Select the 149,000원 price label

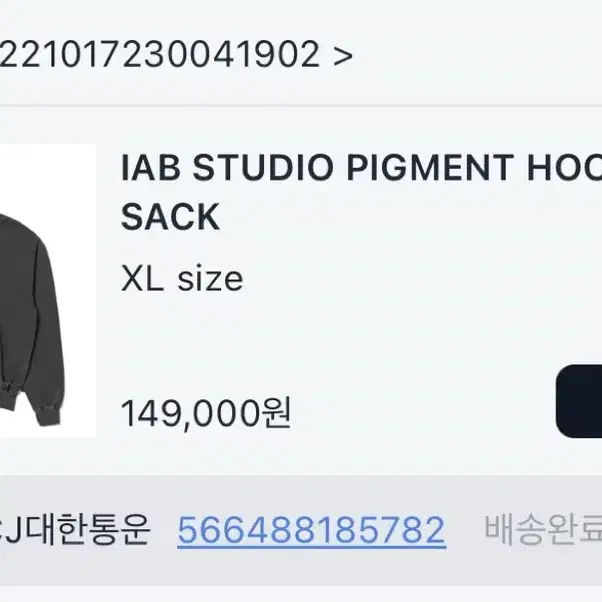[x=206, y=413]
